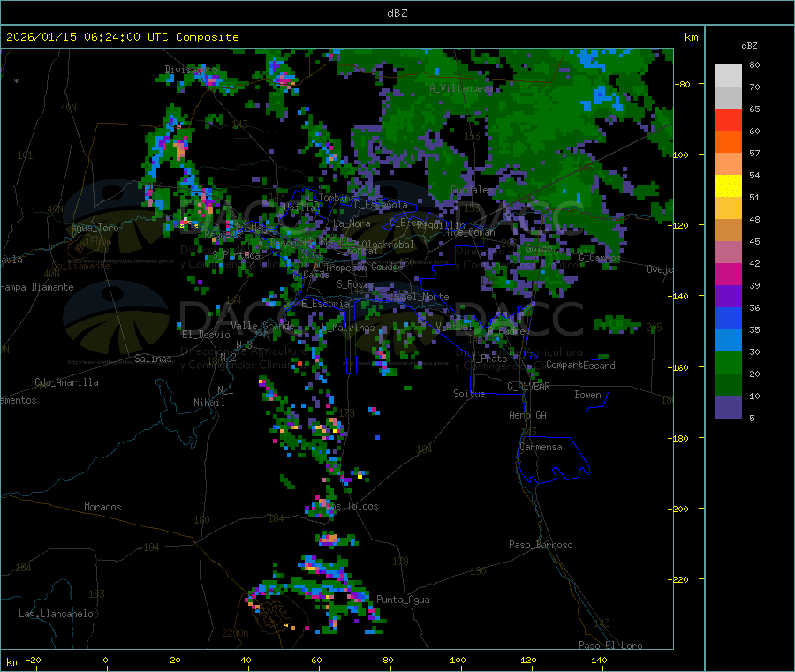Viewport: 795px width, 672px height.
Task: Pick the bright green 20-30 dBZ legend band
Action: pyautogui.click(x=728, y=363)
